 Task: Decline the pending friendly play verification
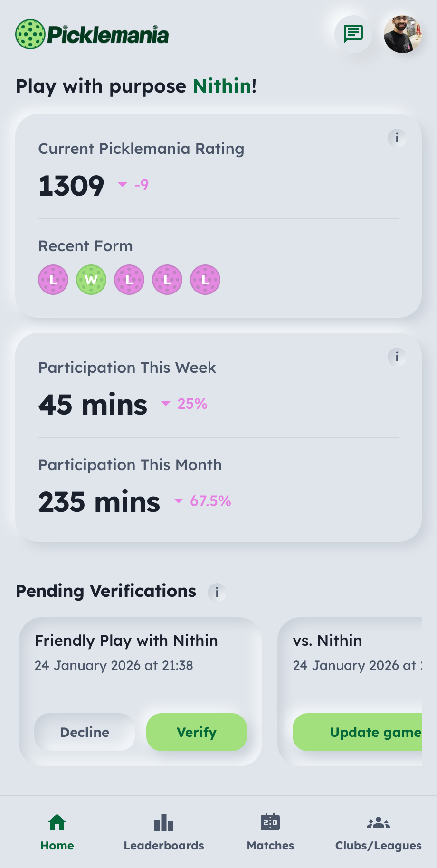coord(84,732)
